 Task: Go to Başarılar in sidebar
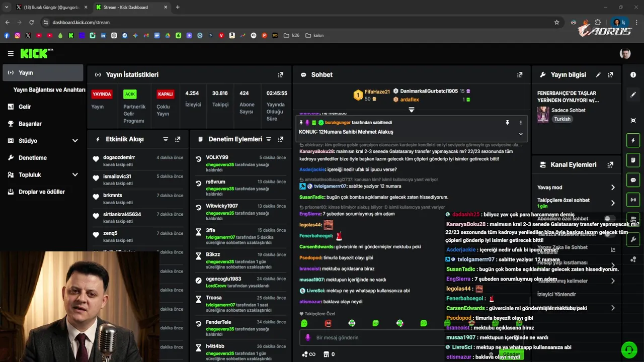43,124
